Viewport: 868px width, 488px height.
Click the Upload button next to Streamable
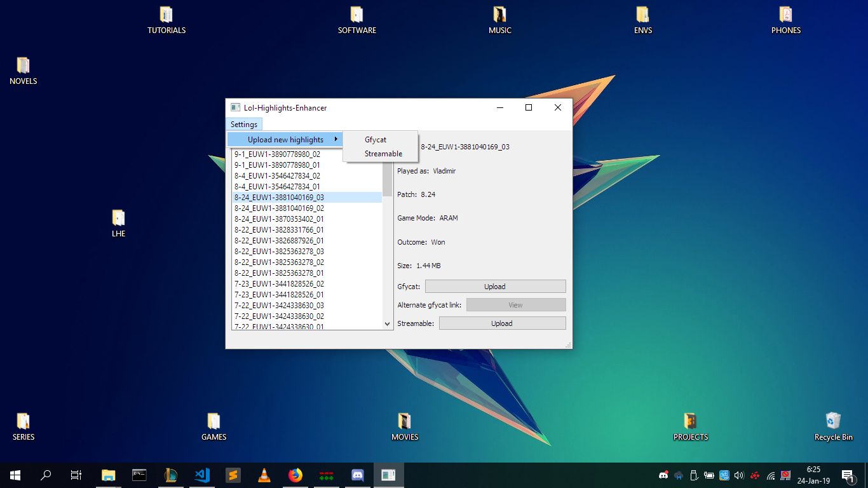click(x=502, y=323)
